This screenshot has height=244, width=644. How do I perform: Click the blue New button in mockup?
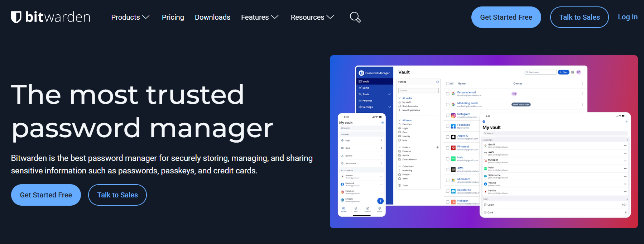point(563,72)
